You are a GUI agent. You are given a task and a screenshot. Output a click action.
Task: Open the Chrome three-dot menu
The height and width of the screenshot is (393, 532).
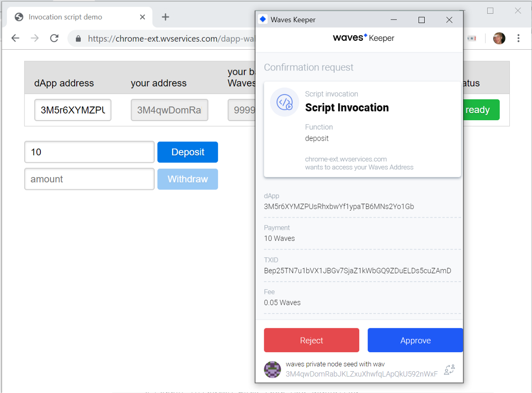518,38
